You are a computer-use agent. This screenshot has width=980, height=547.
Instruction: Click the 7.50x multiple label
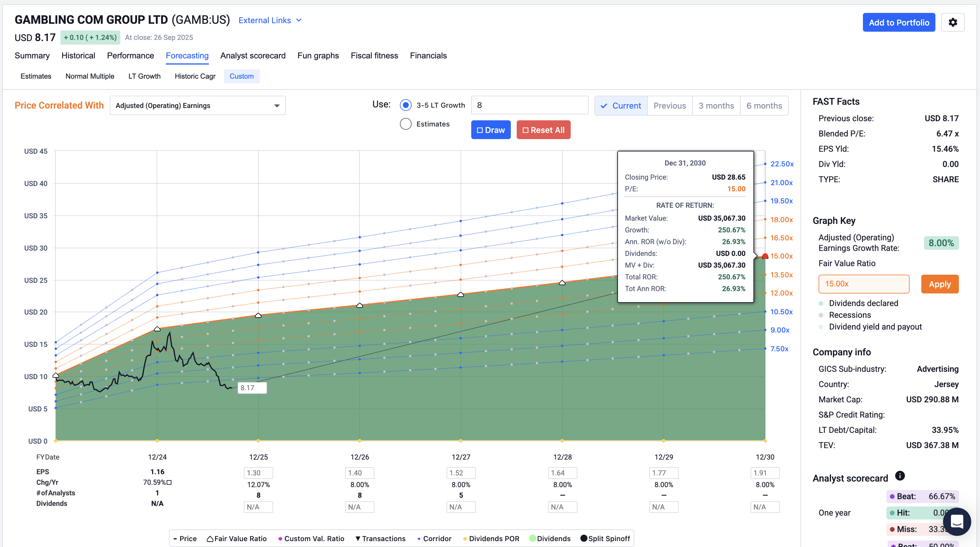tap(779, 349)
